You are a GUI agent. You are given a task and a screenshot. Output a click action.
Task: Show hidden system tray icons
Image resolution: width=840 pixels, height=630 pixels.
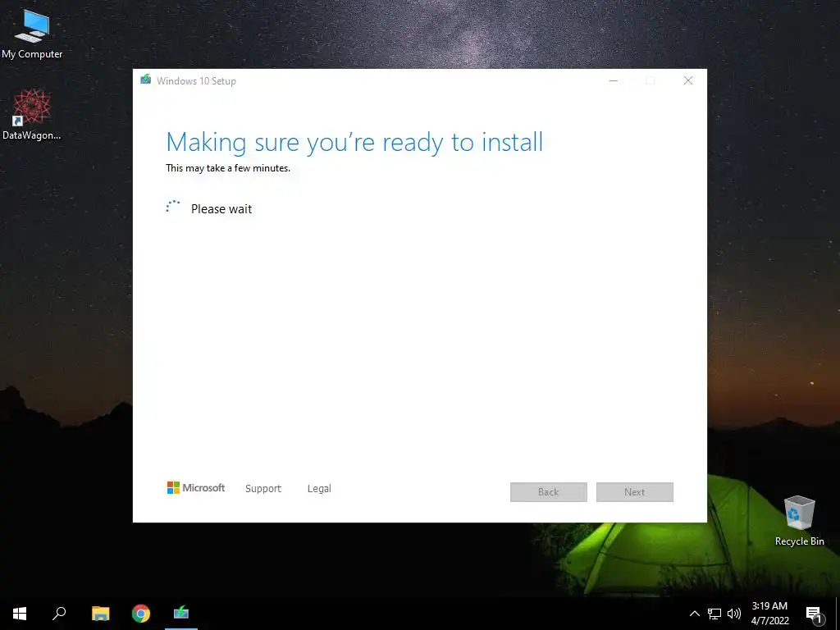[694, 614]
